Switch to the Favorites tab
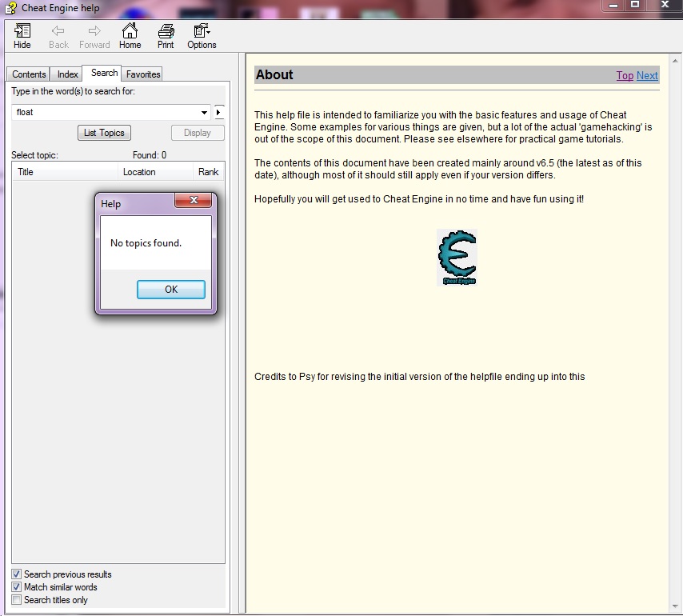The height and width of the screenshot is (616, 683). [x=142, y=74]
